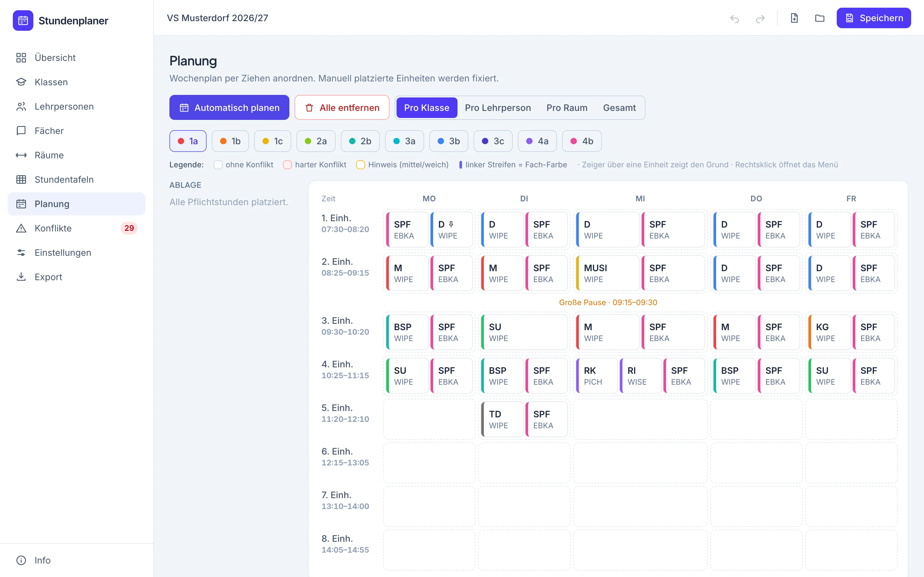Open the Info page
Image resolution: width=924 pixels, height=577 pixels.
point(76,560)
